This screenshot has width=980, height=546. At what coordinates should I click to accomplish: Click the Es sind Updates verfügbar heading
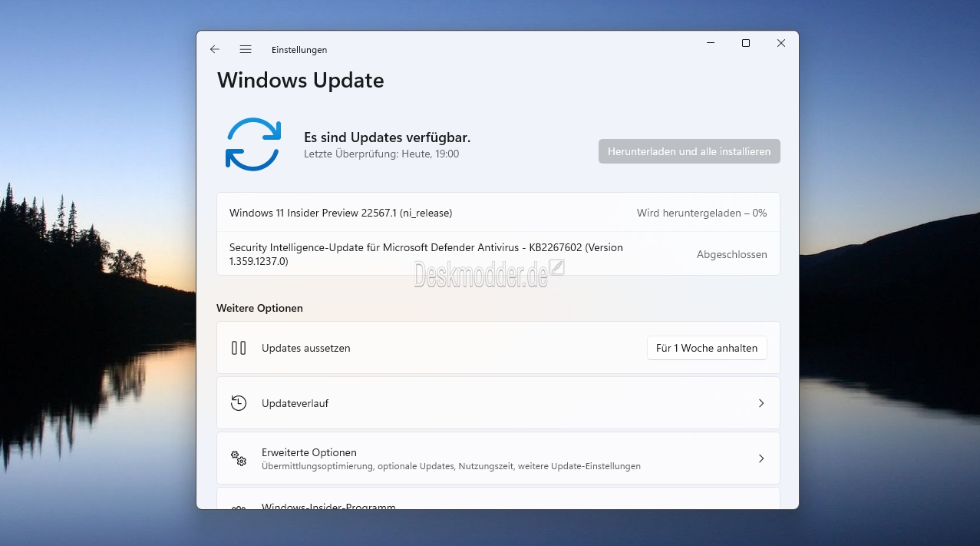[387, 137]
